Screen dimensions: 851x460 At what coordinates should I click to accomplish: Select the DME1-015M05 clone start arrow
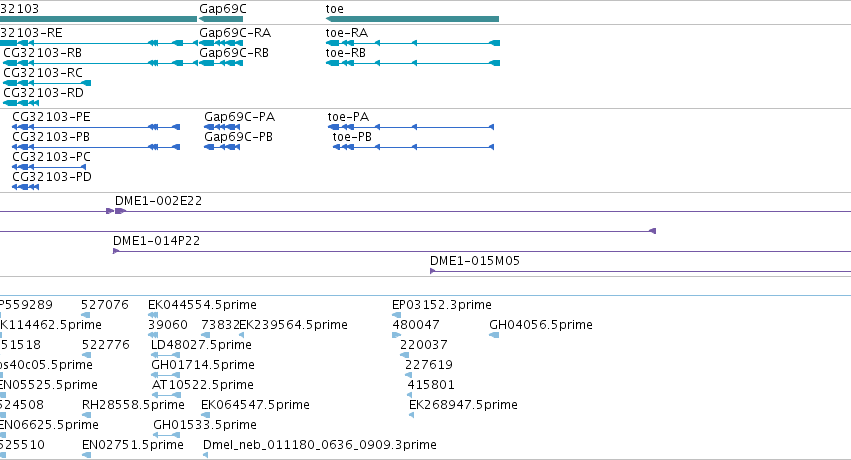coord(433,271)
